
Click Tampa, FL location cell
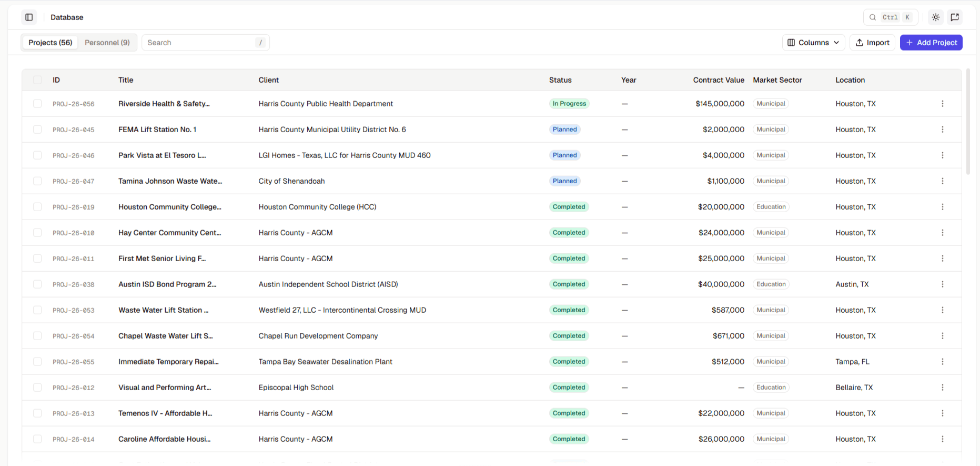click(853, 362)
